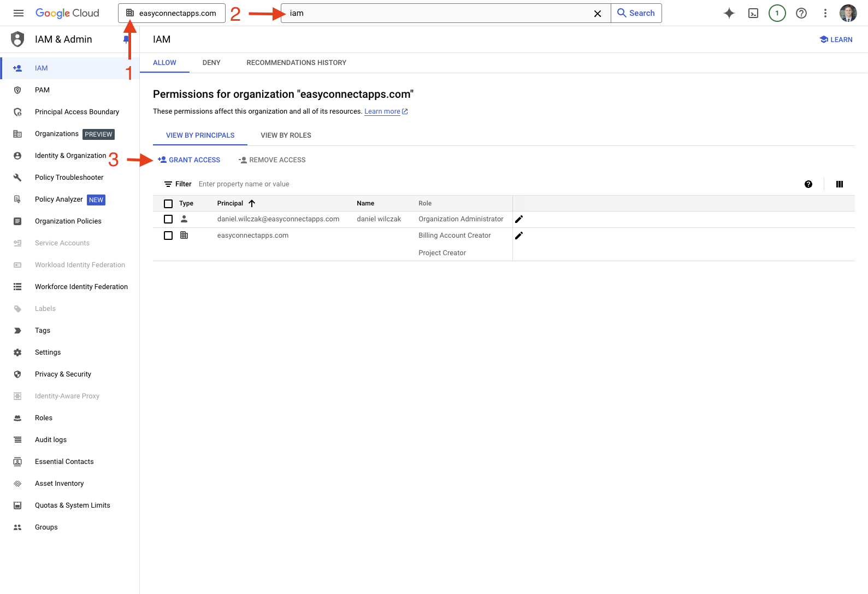The image size is (868, 594).
Task: Click the IAM & Admin shield icon
Action: [17, 39]
